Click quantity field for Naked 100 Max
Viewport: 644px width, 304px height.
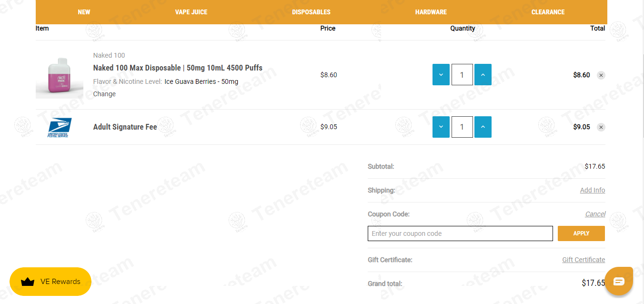462,75
